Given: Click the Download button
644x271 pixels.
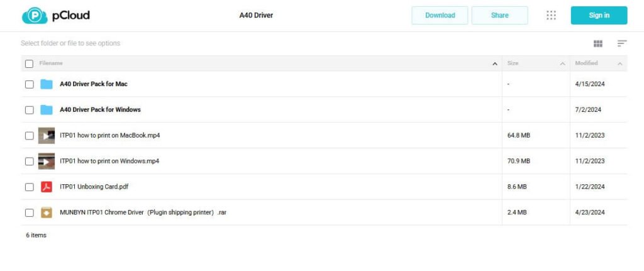Looking at the screenshot, I should [440, 15].
